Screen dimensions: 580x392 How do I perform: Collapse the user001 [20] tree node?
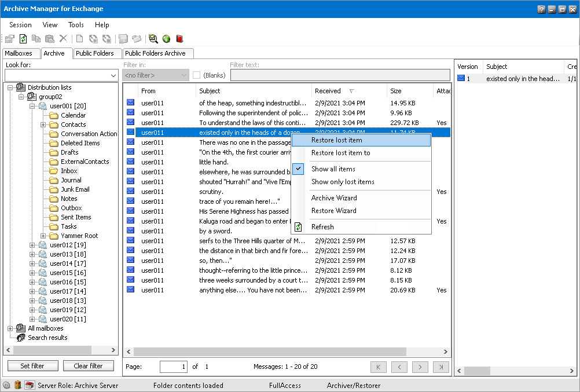click(x=32, y=106)
